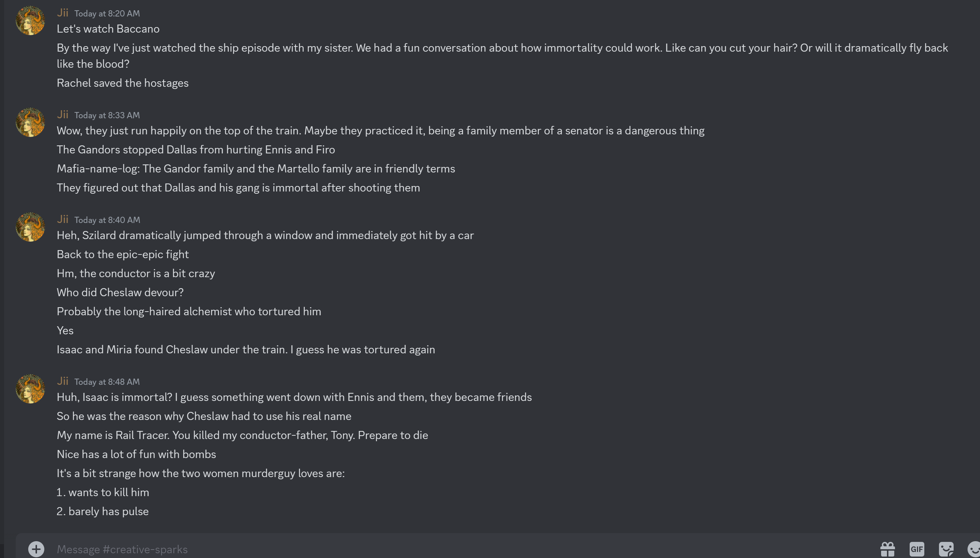The width and height of the screenshot is (980, 558).
Task: Click Jii's avatar on the 8:20 AM message
Action: [30, 21]
